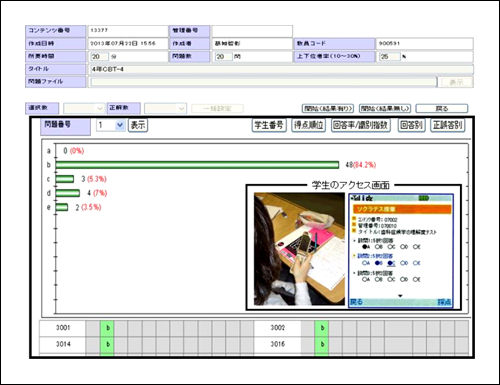Click the 作成日時 value 2013年07月
Screen dimensions: 500x385
click(122, 44)
